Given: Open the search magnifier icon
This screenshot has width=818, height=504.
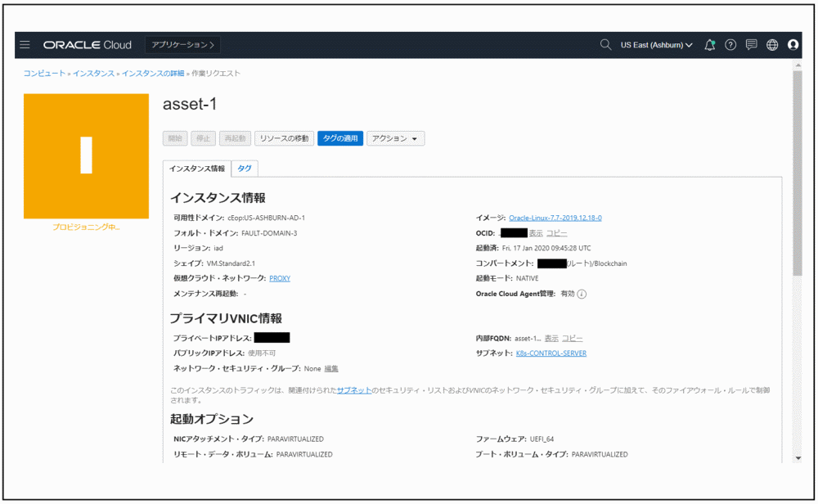Looking at the screenshot, I should 605,45.
